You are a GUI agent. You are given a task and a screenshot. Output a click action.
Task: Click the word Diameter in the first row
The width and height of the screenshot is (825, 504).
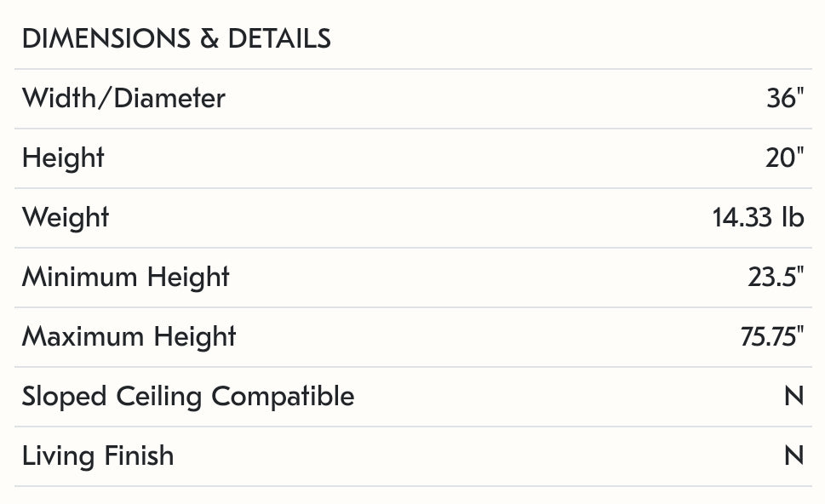point(169,99)
